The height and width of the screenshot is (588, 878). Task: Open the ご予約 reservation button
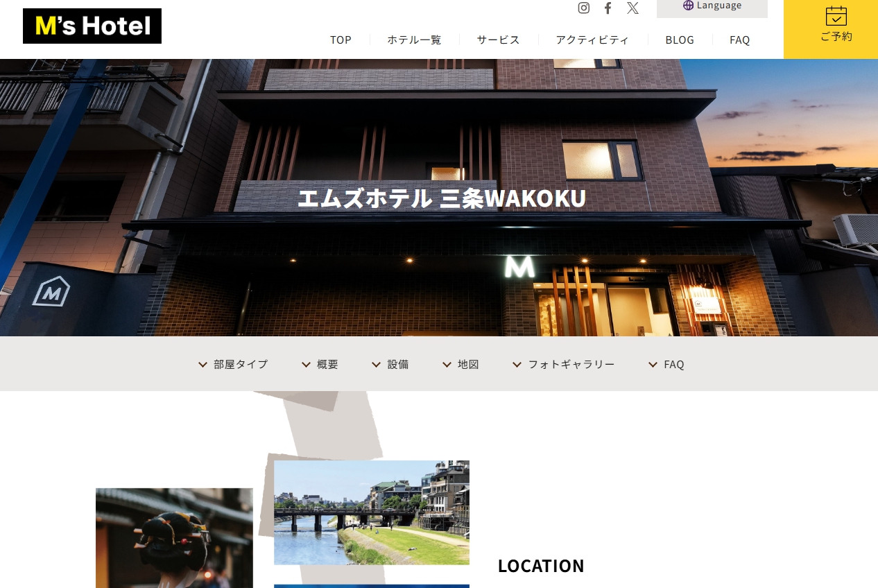pyautogui.click(x=831, y=29)
